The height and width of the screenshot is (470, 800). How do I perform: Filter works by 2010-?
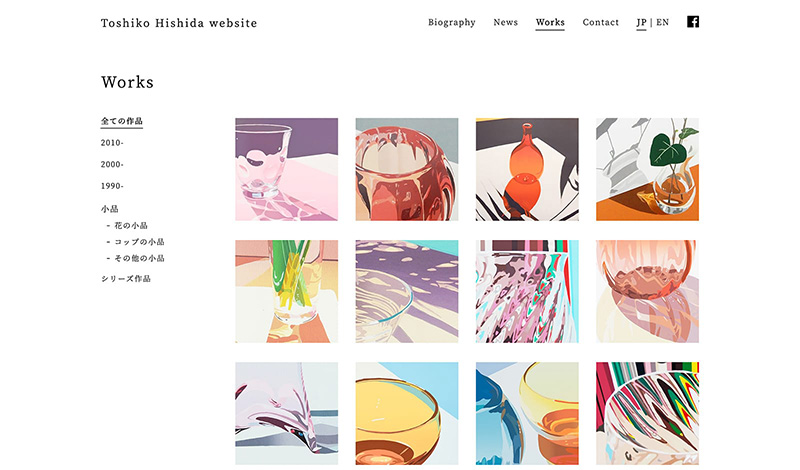coord(112,143)
